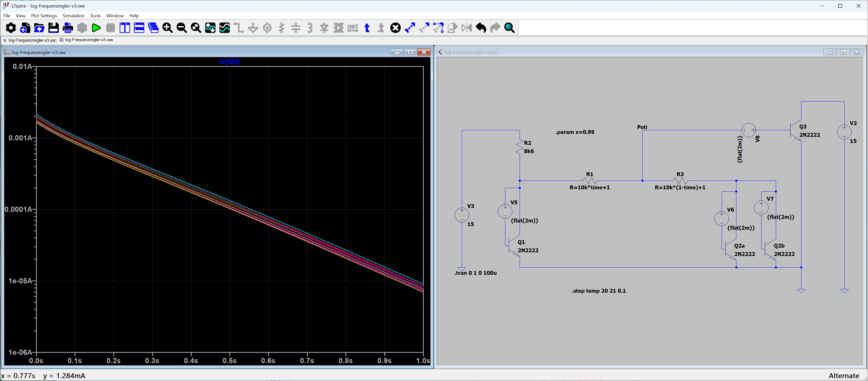868x381 pixels.
Task: Click the .step temp 20 21 0.1 directive
Action: pyautogui.click(x=598, y=291)
